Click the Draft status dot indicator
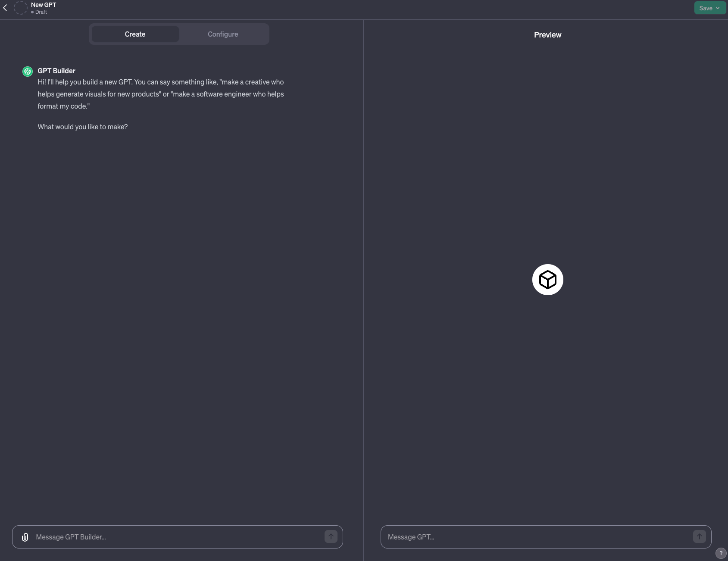The width and height of the screenshot is (728, 561). click(33, 12)
